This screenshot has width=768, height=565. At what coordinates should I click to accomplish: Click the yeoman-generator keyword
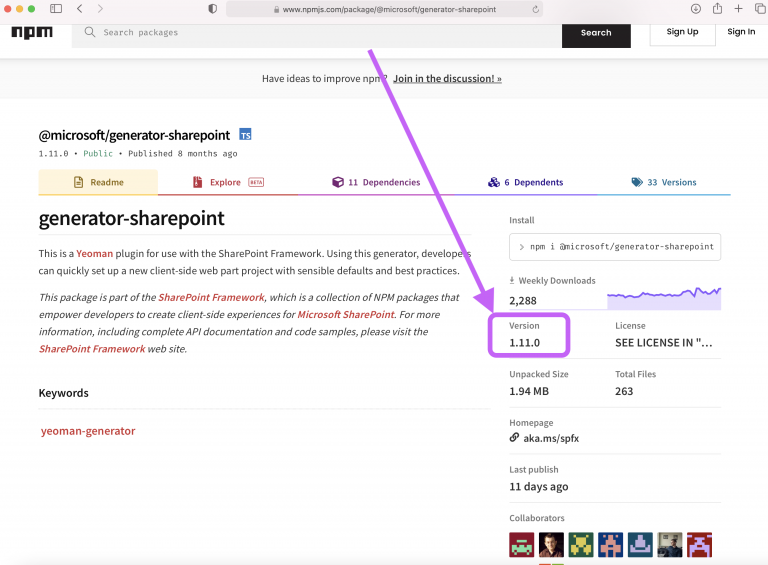pyautogui.click(x=88, y=431)
